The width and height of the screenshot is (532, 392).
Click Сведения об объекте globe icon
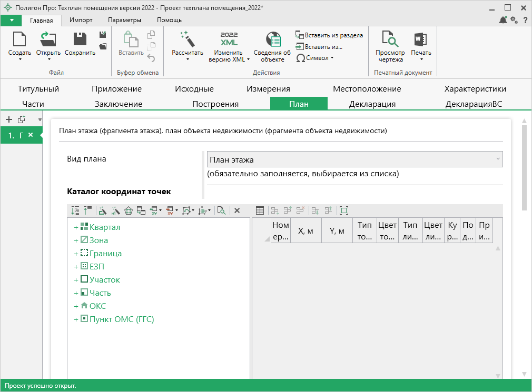(x=272, y=39)
